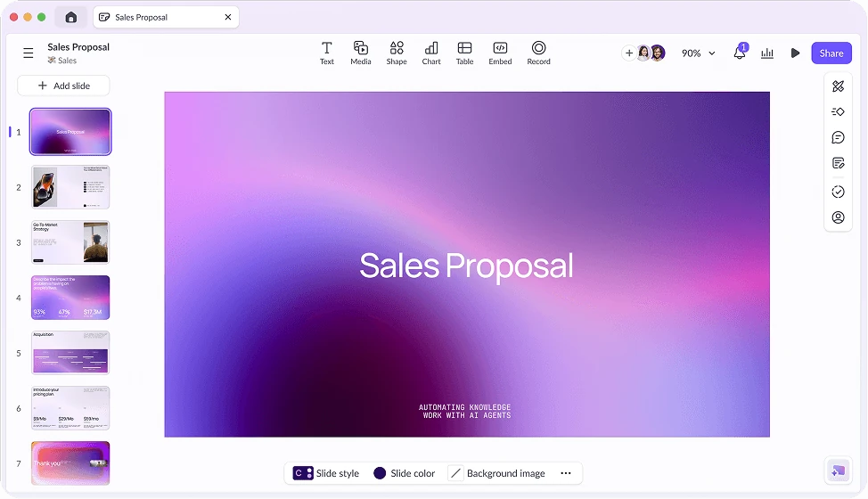Insert a Table

click(464, 53)
